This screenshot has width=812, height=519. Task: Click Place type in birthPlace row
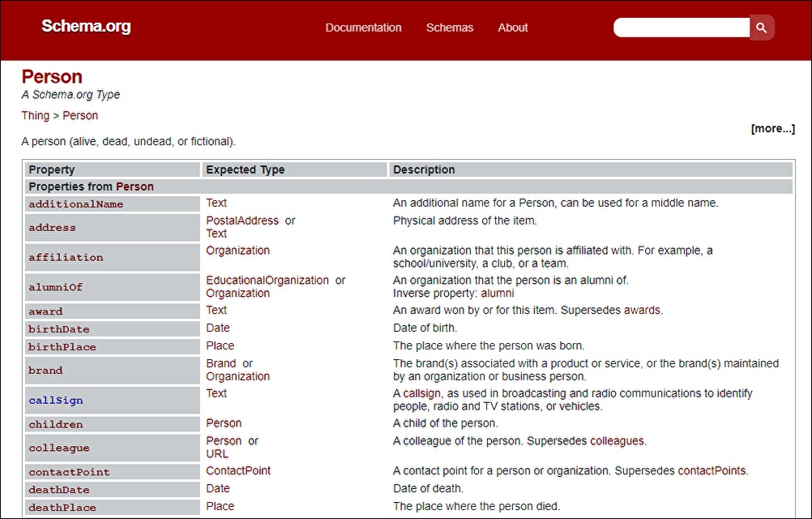(x=220, y=346)
